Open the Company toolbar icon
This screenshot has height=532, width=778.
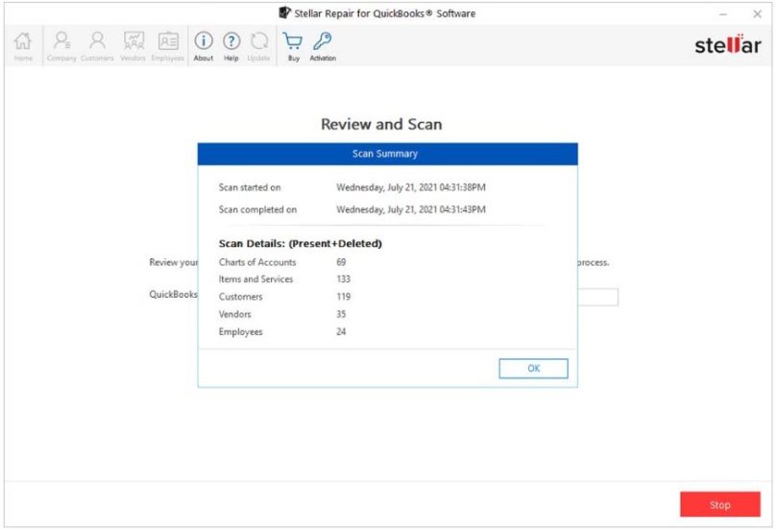pyautogui.click(x=61, y=46)
